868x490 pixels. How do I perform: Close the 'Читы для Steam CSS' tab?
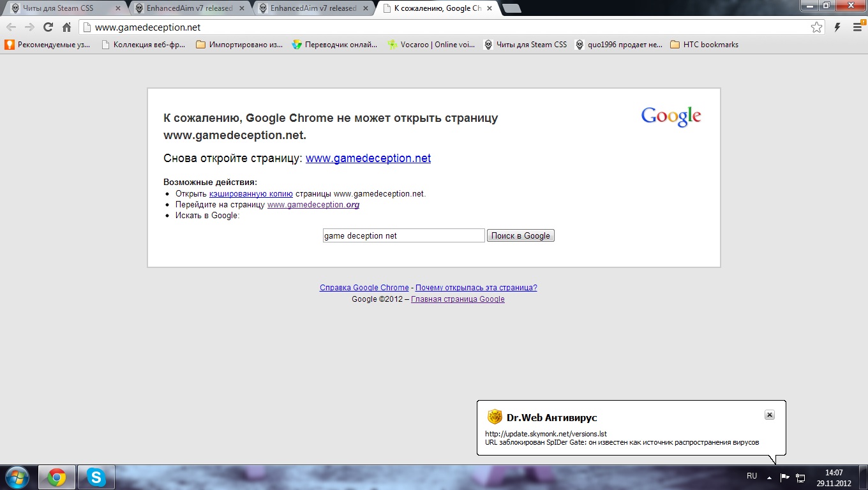pyautogui.click(x=117, y=8)
